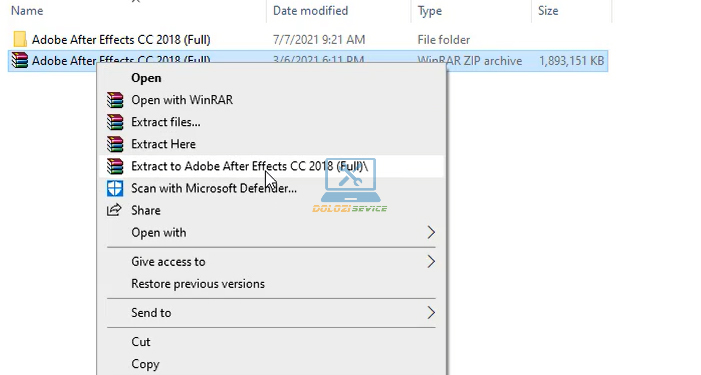Click the WinRAR archive icon in the file list
Viewport: 701px width, 375px height.
20,60
